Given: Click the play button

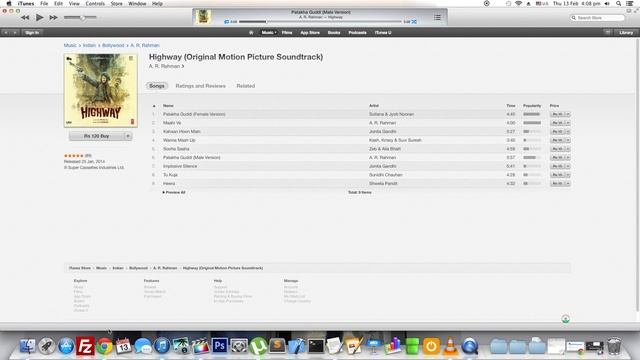Looking at the screenshot, I should [x=39, y=18].
